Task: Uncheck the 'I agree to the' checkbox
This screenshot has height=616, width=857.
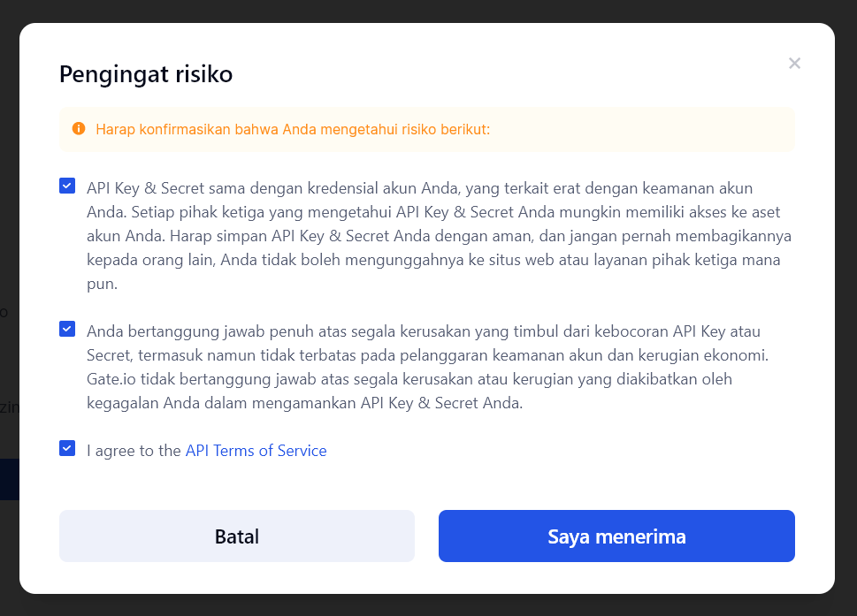Action: click(67, 448)
